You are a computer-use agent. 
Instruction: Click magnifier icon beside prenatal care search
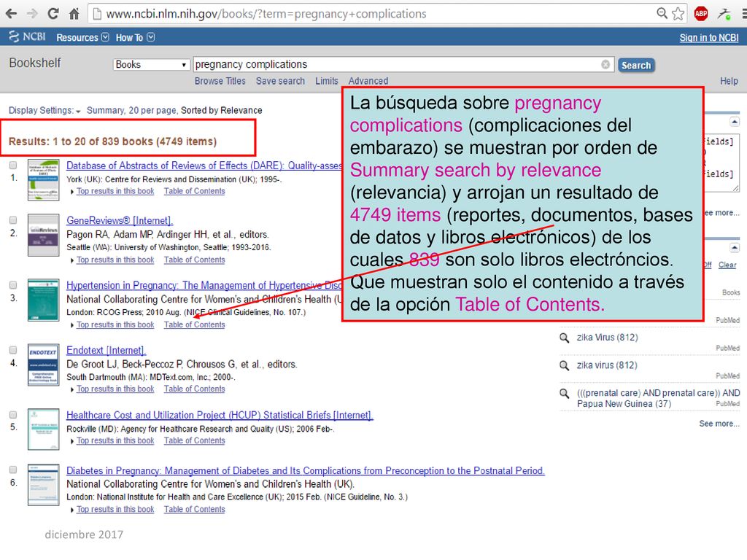564,393
